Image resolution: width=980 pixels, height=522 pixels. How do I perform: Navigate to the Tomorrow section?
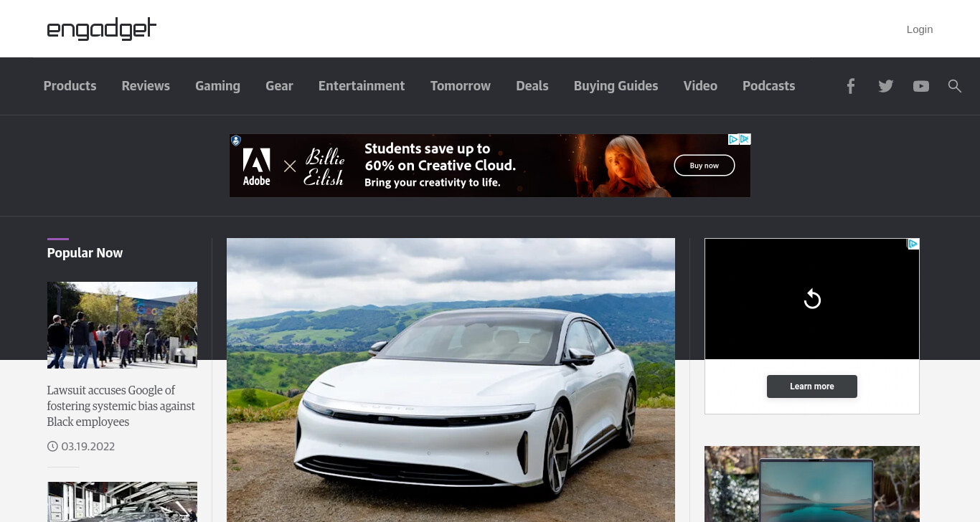(461, 86)
